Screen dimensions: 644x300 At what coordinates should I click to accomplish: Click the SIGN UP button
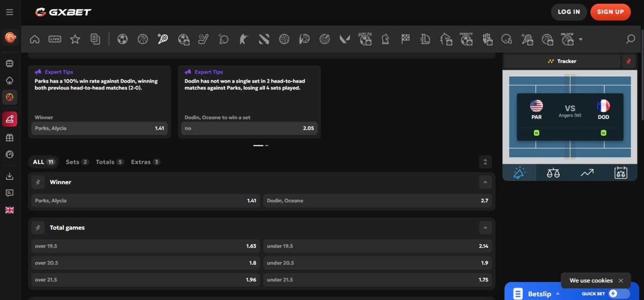pyautogui.click(x=610, y=12)
